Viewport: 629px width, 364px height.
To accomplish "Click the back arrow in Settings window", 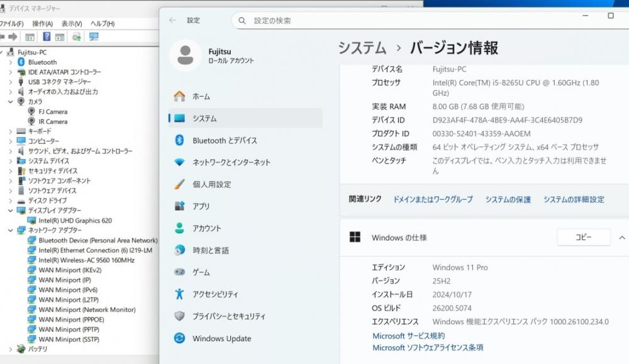I will click(x=172, y=20).
